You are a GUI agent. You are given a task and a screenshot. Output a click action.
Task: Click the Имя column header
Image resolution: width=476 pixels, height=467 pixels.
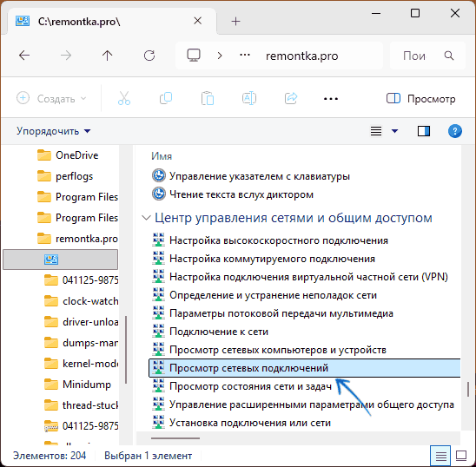pyautogui.click(x=162, y=156)
